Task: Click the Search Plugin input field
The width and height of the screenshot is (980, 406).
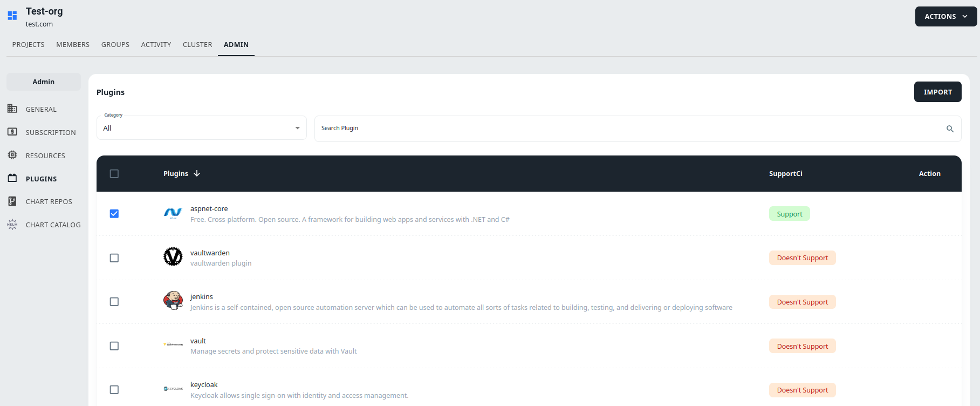Action: click(638, 128)
